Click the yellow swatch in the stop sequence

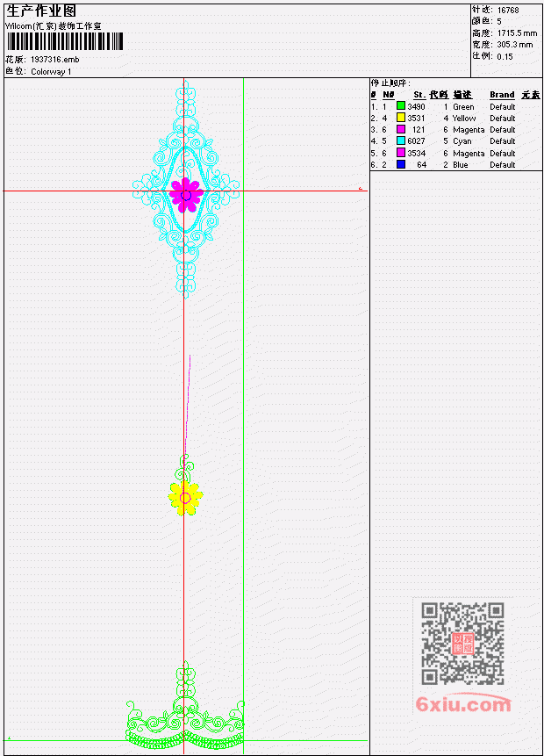tap(400, 117)
